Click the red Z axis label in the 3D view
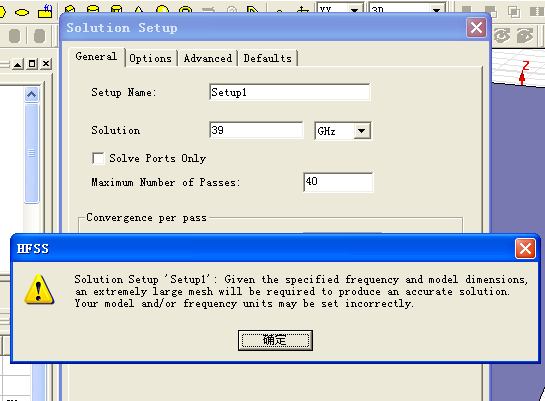545x401 pixels. [526, 66]
